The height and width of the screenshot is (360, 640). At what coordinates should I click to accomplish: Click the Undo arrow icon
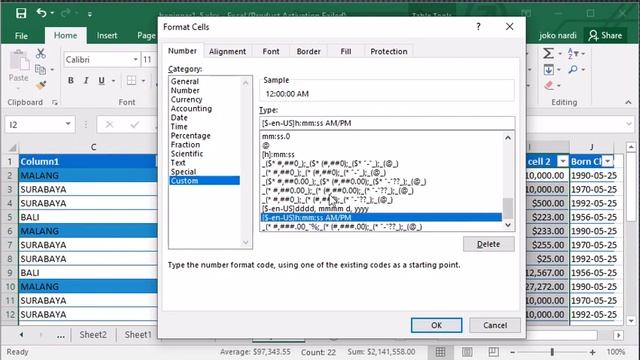point(42,13)
